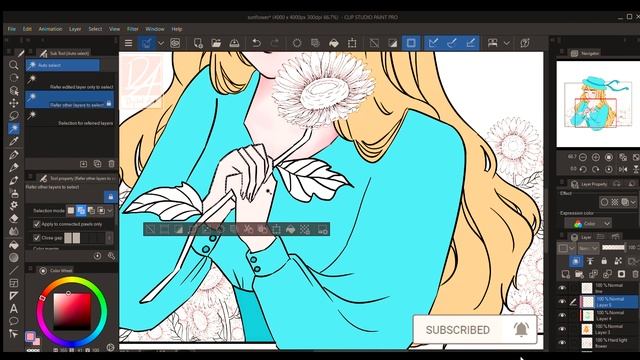Click the SUBSCRIBED button
This screenshot has width=640, height=360.
coord(458,330)
